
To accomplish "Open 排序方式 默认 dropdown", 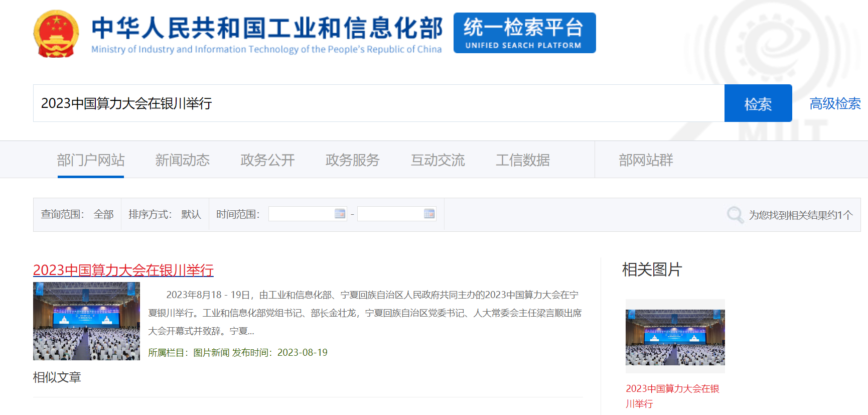I will click(191, 214).
